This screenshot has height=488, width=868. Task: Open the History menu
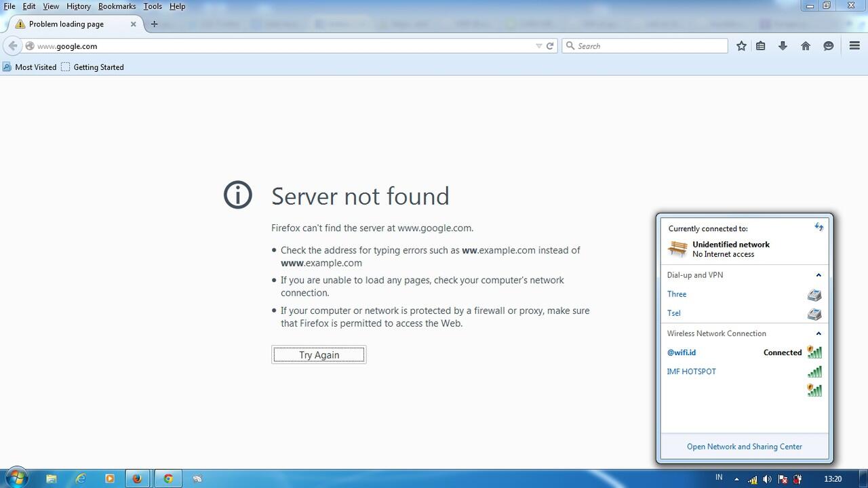[79, 6]
